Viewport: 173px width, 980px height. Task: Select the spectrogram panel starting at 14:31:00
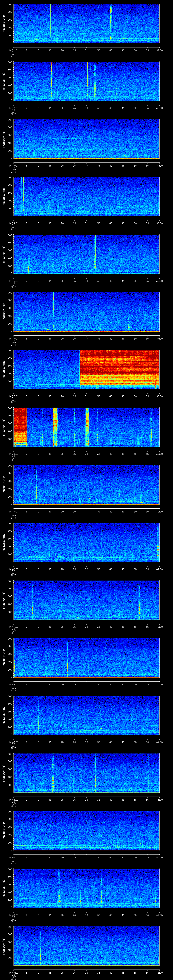[86, 24]
